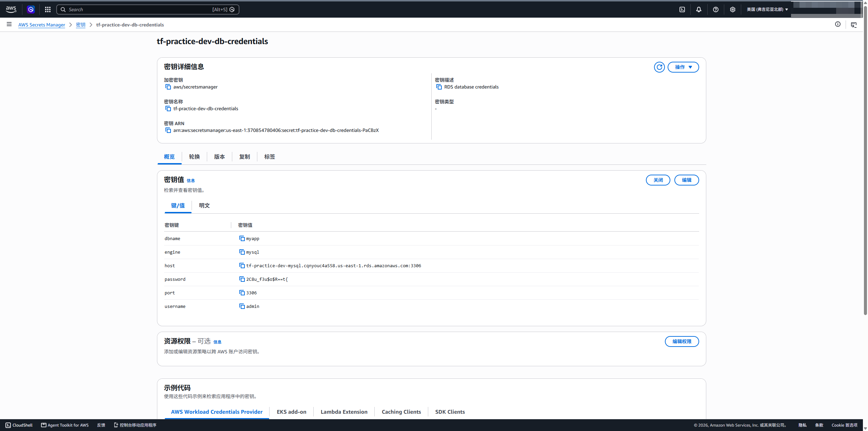This screenshot has width=868, height=431.
Task: Click the host key cell
Action: coord(170,266)
